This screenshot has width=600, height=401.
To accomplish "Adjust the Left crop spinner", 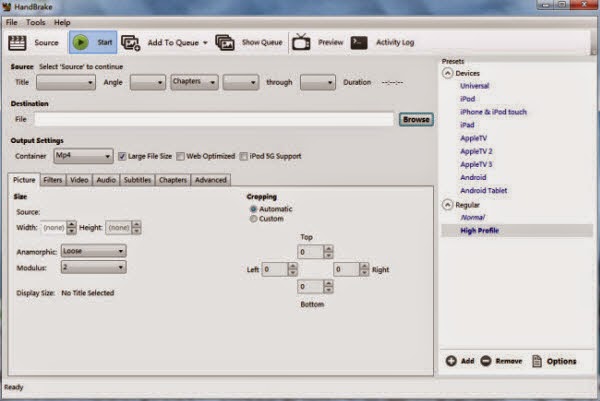I will point(293,269).
